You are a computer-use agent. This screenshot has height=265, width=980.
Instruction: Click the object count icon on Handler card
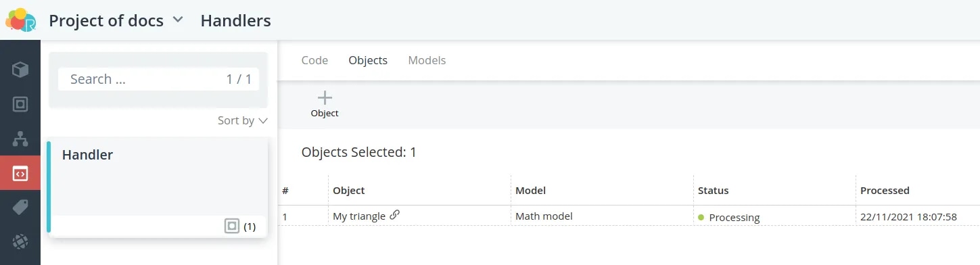click(232, 226)
